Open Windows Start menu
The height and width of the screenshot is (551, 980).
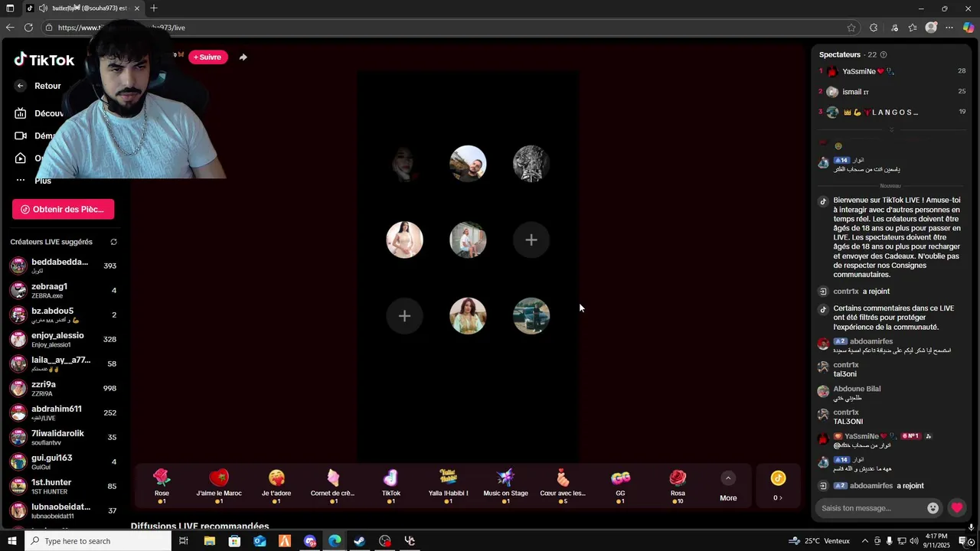pyautogui.click(x=11, y=541)
